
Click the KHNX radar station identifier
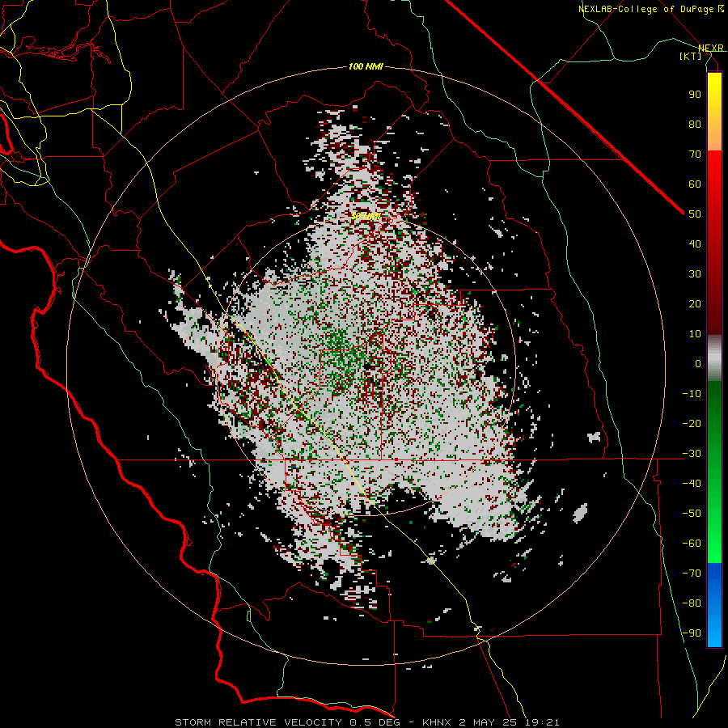pyautogui.click(x=438, y=722)
